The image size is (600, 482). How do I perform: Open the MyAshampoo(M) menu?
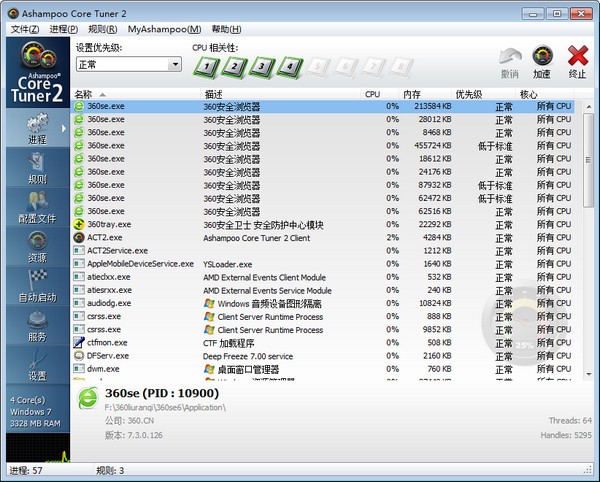[165, 29]
